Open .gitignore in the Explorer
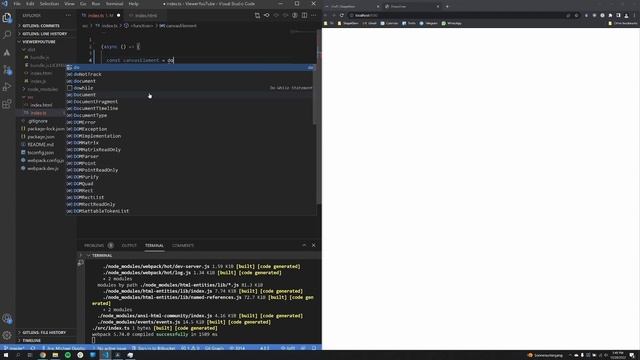The image size is (640, 360). (38, 121)
